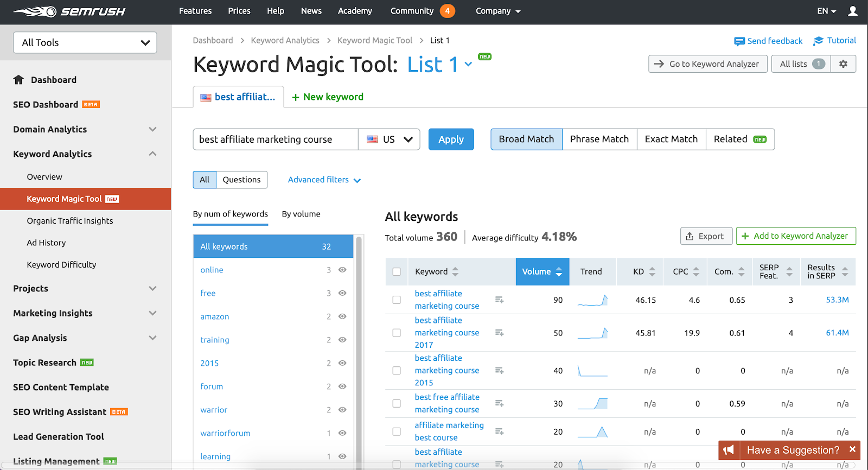
Task: Click US flag on keyword tab
Action: point(206,98)
